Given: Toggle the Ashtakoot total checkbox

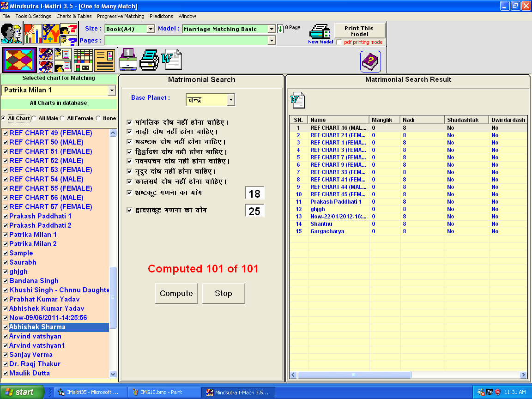Looking at the screenshot, I should coord(129,193).
